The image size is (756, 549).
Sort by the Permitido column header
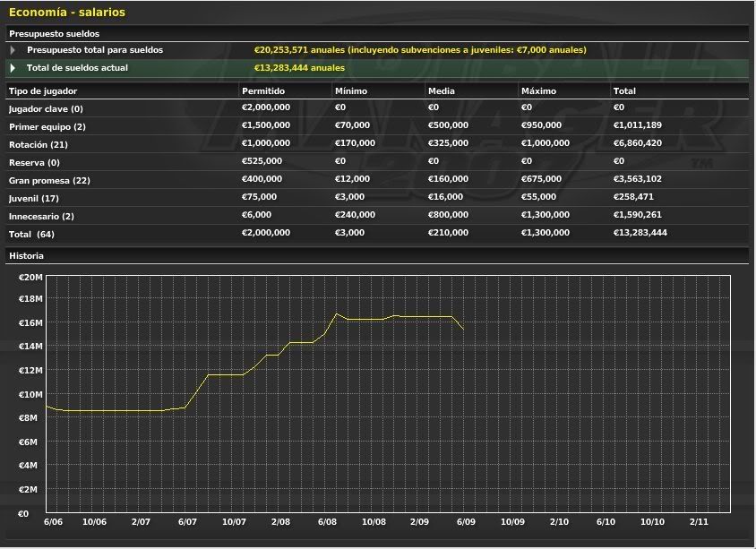click(263, 91)
